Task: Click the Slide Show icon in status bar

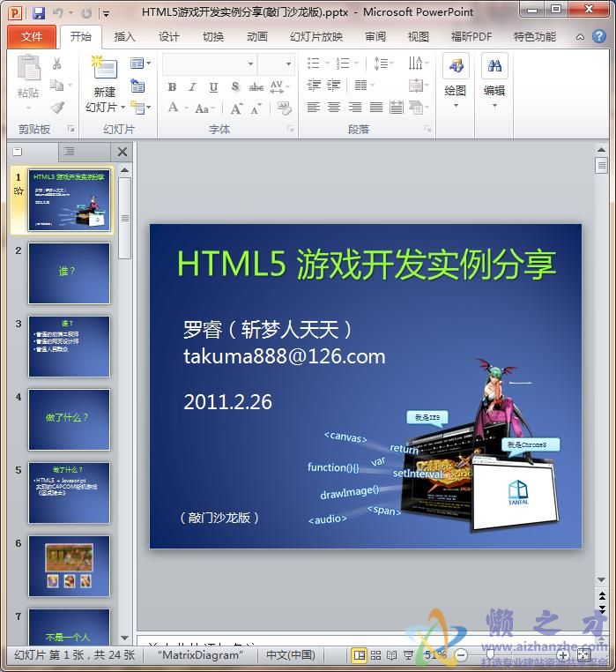Action: click(x=408, y=655)
